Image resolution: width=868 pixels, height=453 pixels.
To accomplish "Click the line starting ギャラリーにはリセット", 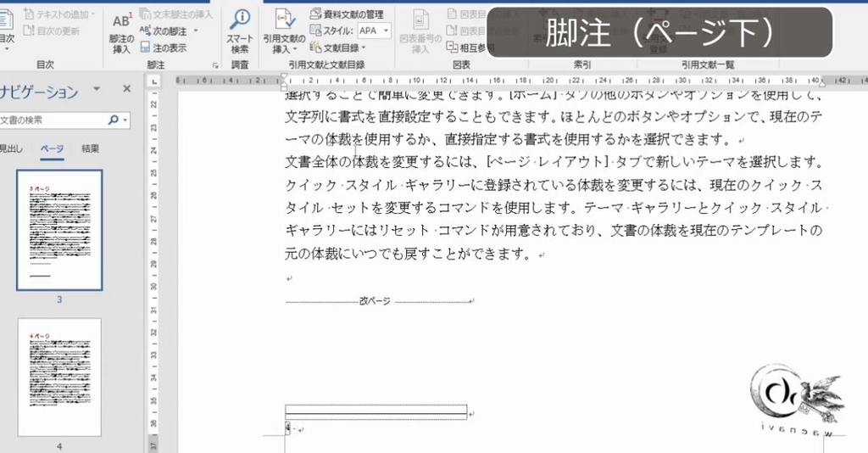I will (554, 231).
